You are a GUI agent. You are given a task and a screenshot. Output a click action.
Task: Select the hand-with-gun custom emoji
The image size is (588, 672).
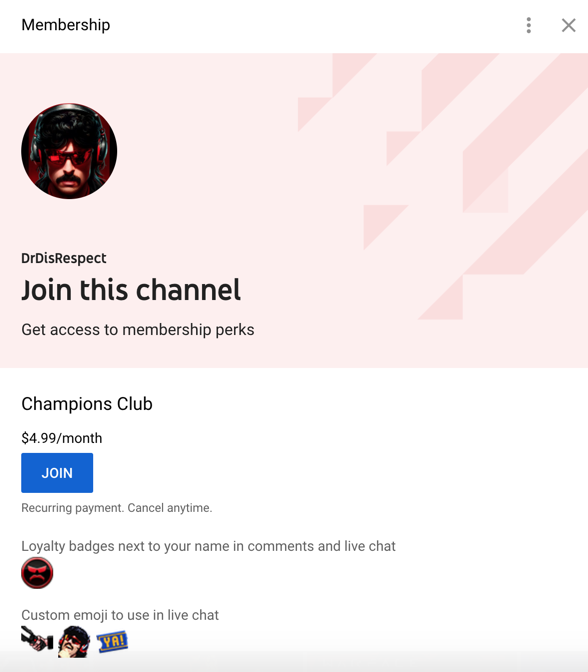(x=37, y=639)
